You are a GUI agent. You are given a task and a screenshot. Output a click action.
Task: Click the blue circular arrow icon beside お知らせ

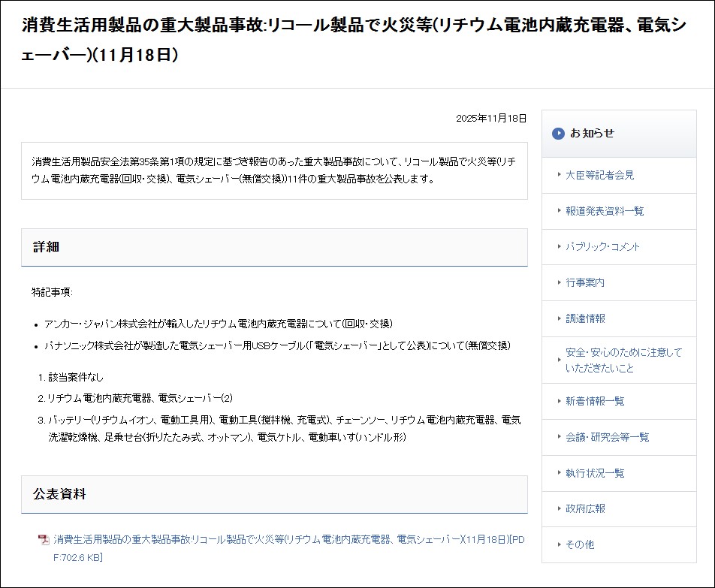pos(558,134)
